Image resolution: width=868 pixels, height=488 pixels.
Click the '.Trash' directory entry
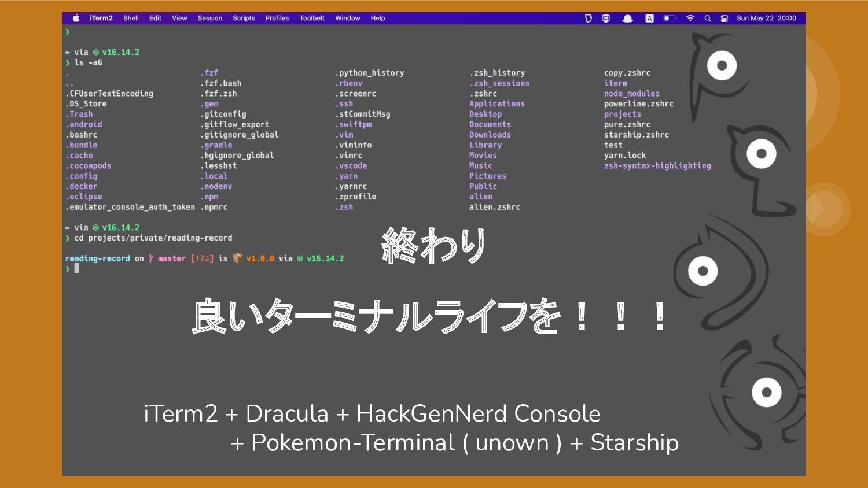click(79, 114)
